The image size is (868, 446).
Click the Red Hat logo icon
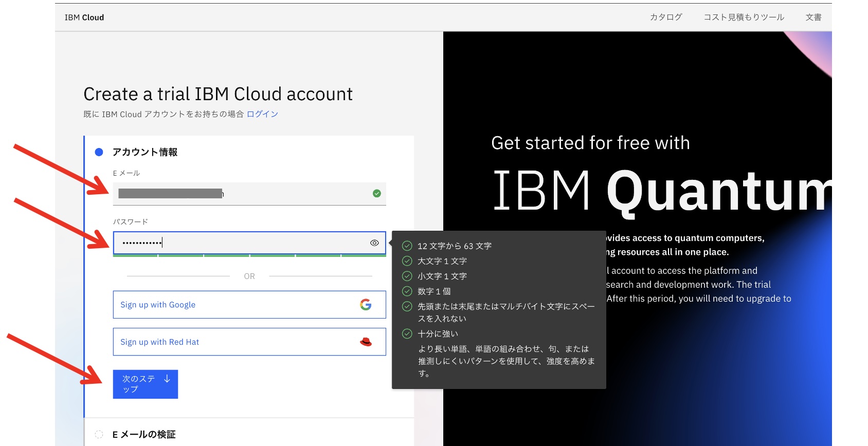pos(366,342)
